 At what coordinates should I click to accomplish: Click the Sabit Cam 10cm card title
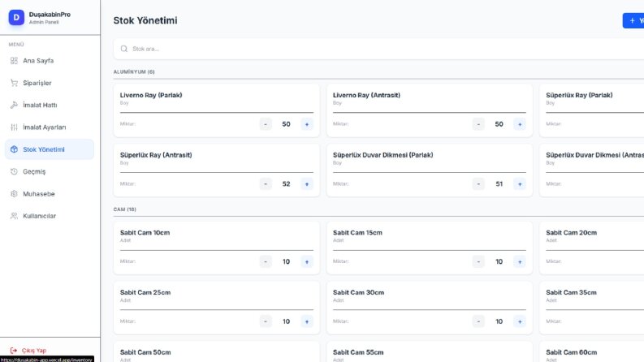point(145,232)
